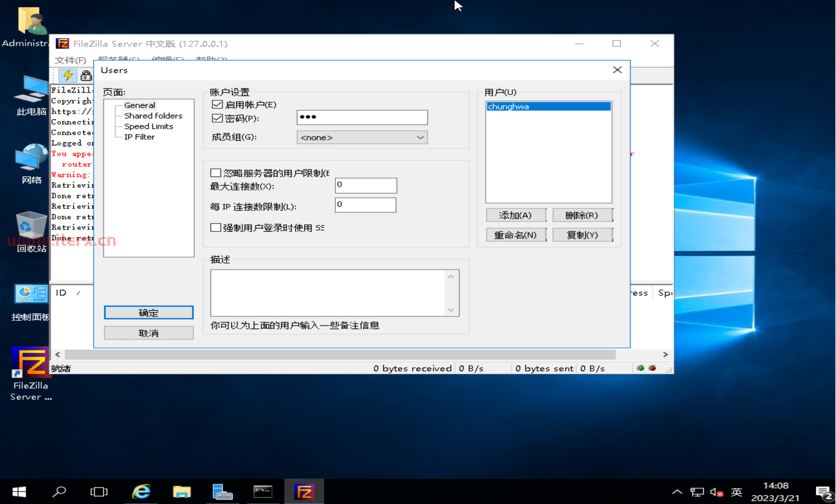The width and height of the screenshot is (836, 504).
Task: Click main window horizontal scrollbar
Action: (x=340, y=354)
